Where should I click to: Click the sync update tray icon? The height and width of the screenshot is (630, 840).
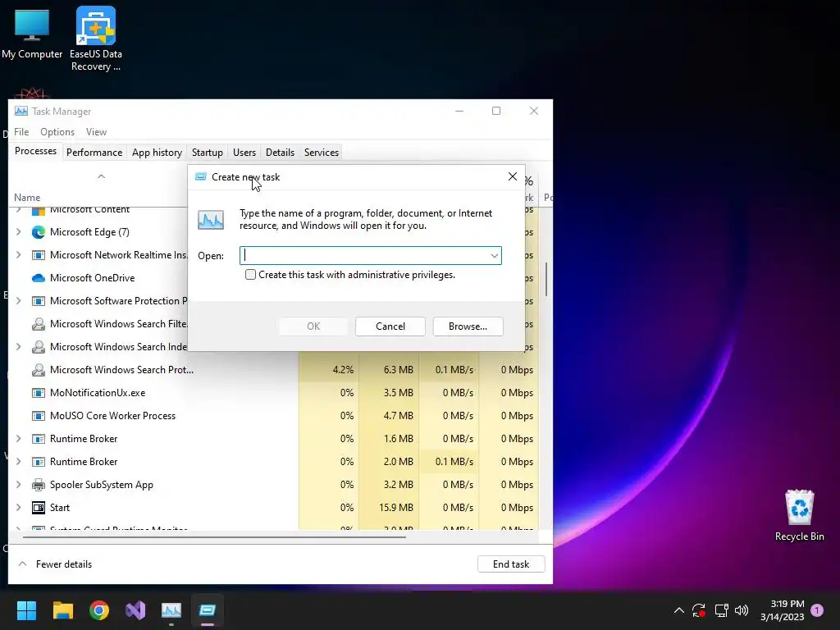coord(699,610)
